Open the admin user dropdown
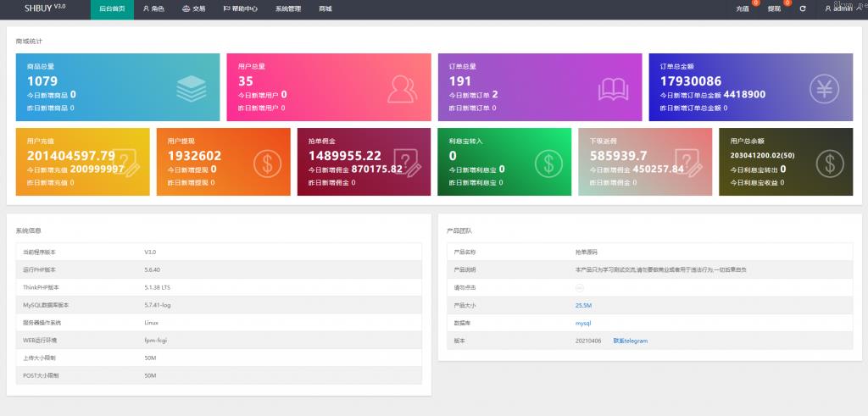 [x=841, y=8]
